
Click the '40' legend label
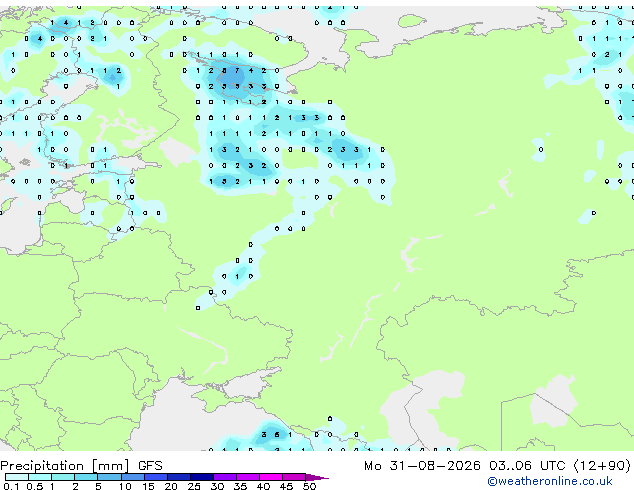[263, 486]
